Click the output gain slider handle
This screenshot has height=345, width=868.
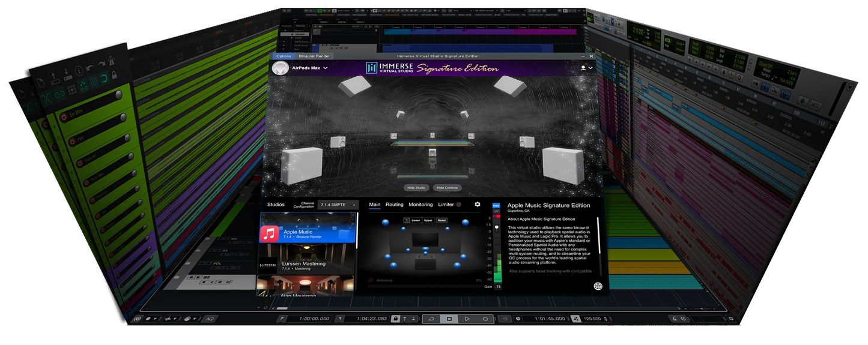[497, 229]
